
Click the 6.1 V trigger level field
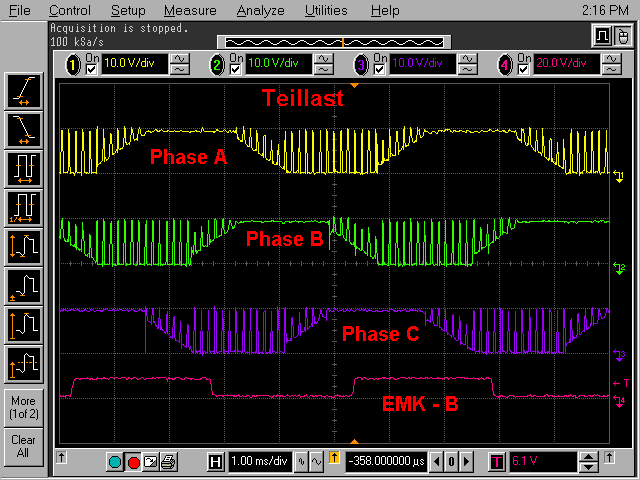pyautogui.click(x=542, y=462)
